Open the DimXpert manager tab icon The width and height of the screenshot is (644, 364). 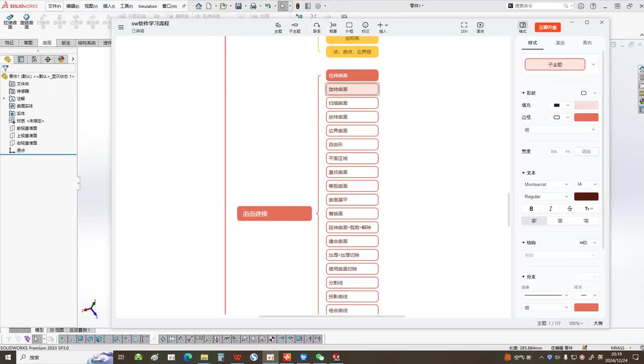click(48, 59)
